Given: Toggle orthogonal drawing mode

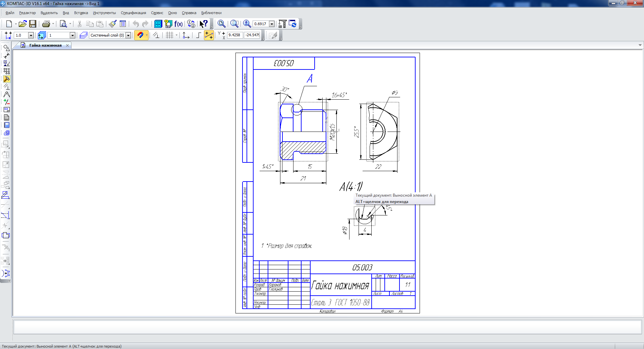Looking at the screenshot, I should [199, 35].
